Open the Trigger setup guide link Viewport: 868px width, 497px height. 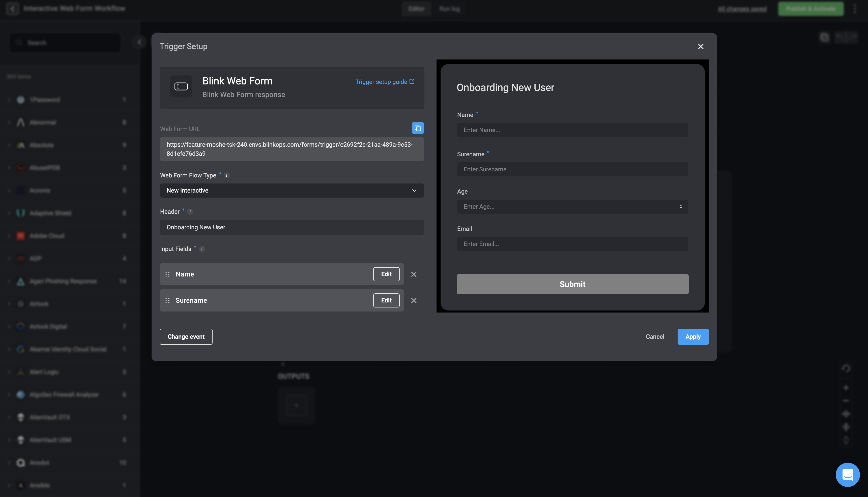tap(385, 82)
